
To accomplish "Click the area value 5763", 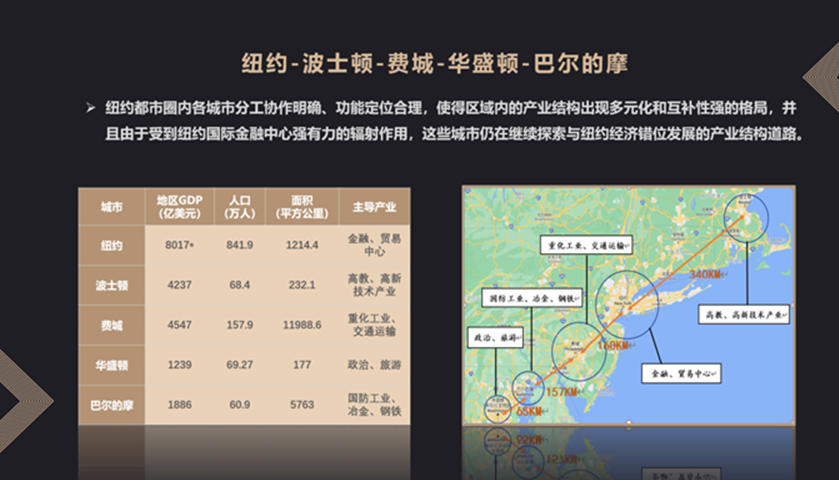I will coord(302,405).
